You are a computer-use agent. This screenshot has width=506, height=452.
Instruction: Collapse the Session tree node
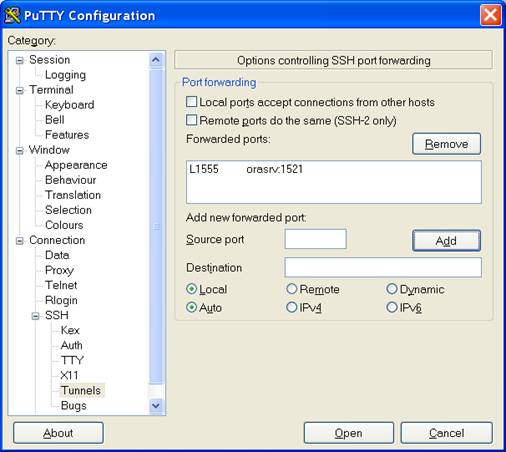(20, 60)
